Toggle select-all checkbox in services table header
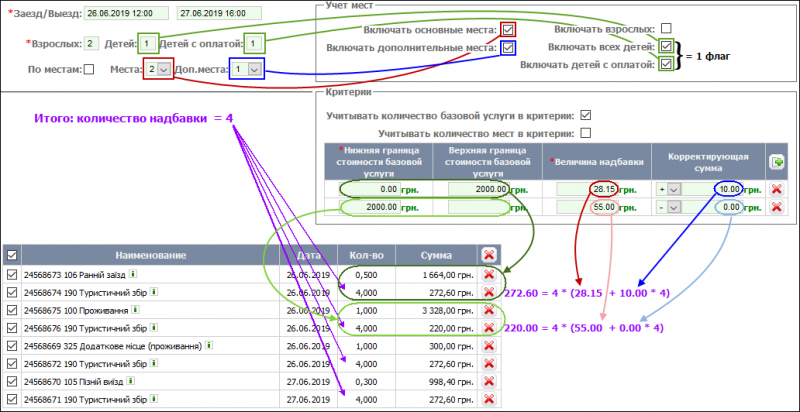The width and height of the screenshot is (800, 412). click(12, 255)
